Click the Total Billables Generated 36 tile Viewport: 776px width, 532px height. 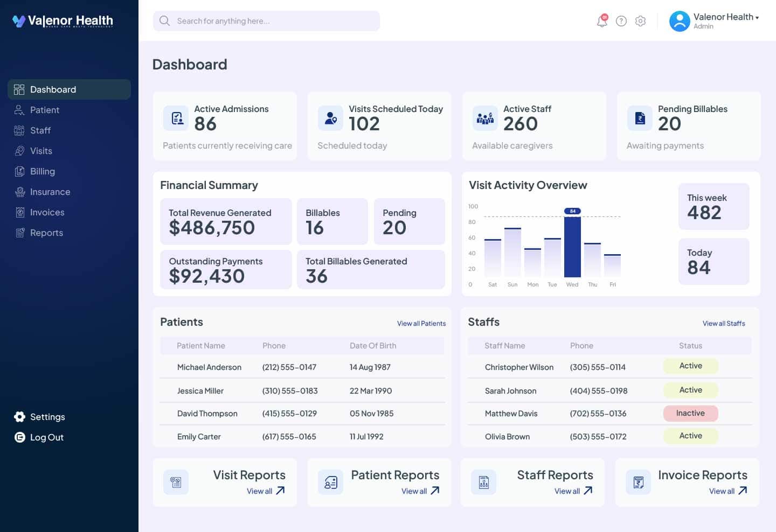pyautogui.click(x=371, y=269)
